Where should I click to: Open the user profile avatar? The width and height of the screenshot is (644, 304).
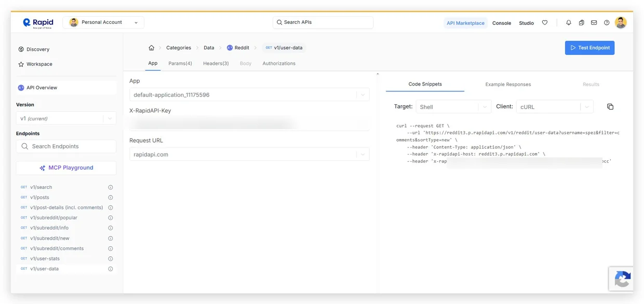coord(621,22)
